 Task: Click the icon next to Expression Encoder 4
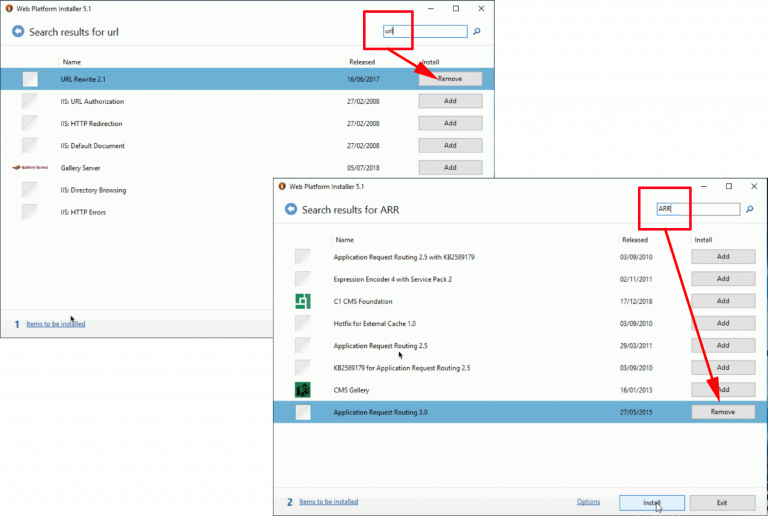303,279
